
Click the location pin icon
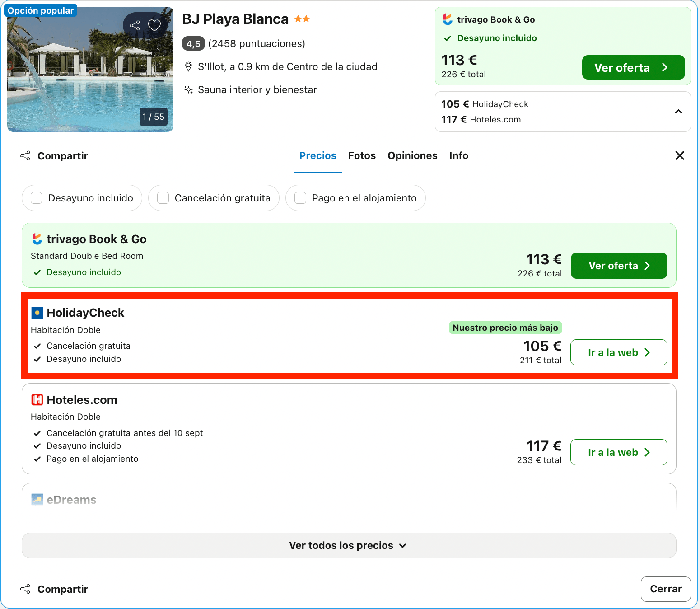(x=189, y=67)
